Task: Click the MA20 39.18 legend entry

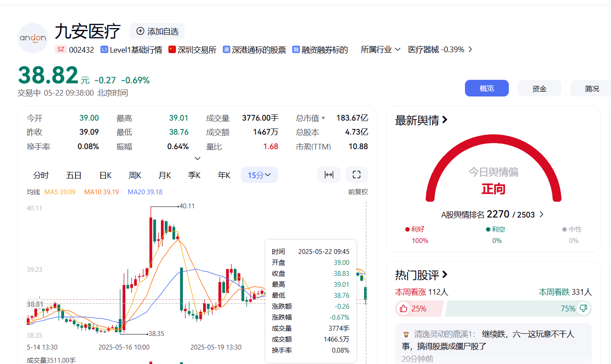Action: point(145,192)
